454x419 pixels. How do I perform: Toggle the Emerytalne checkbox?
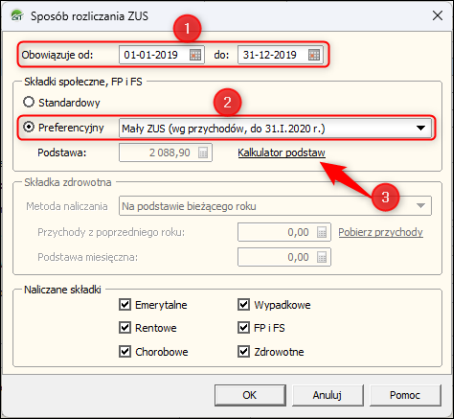click(x=125, y=304)
